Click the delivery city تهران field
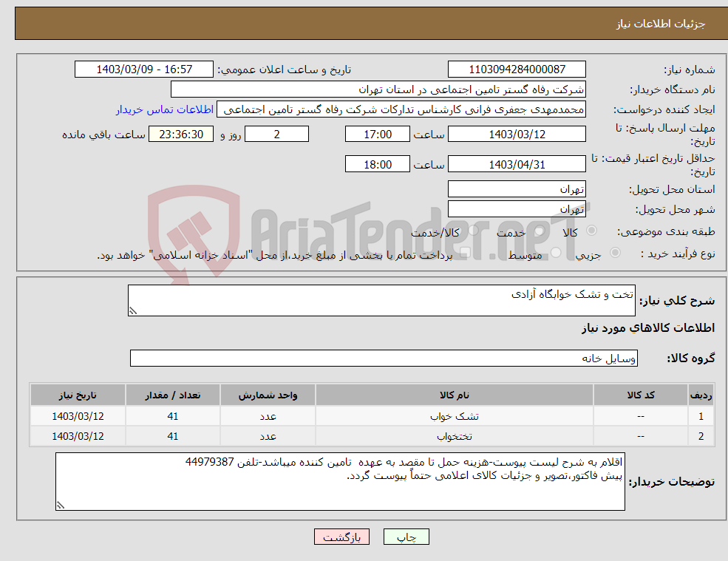728x561 pixels. point(517,209)
